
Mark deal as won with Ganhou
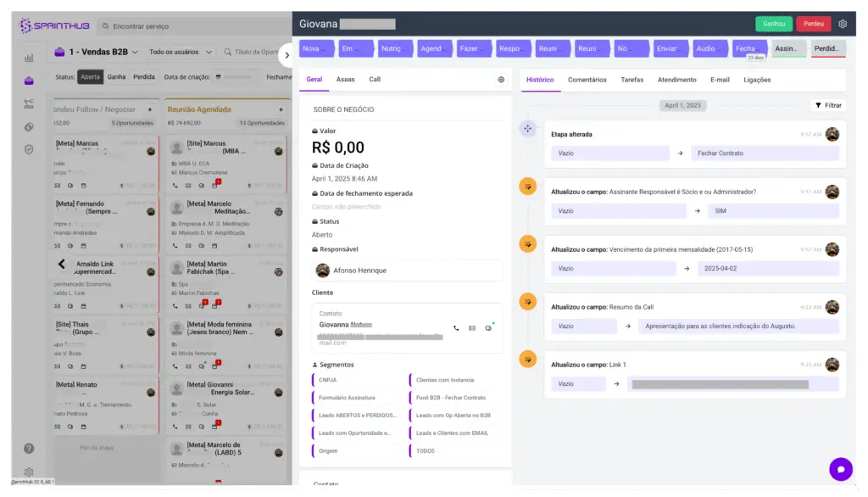[773, 24]
